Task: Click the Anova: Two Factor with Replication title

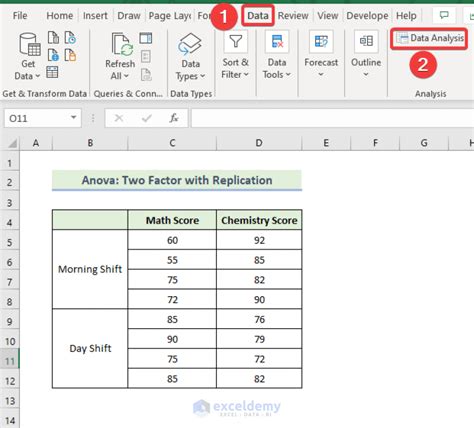Action: [177, 180]
